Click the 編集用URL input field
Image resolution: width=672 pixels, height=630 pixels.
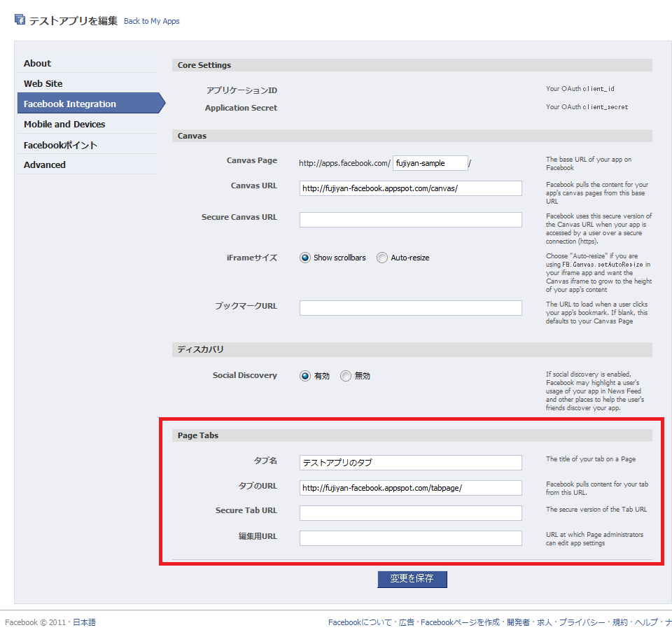(x=411, y=538)
